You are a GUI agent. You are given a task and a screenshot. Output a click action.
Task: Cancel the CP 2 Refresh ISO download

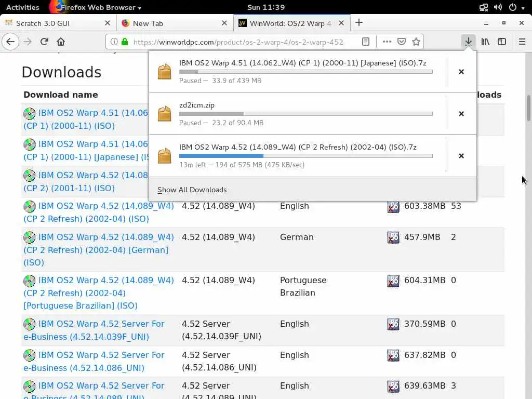click(461, 156)
